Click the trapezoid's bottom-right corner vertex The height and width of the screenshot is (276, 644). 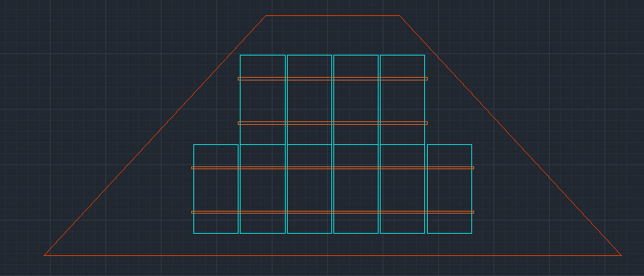point(621,255)
